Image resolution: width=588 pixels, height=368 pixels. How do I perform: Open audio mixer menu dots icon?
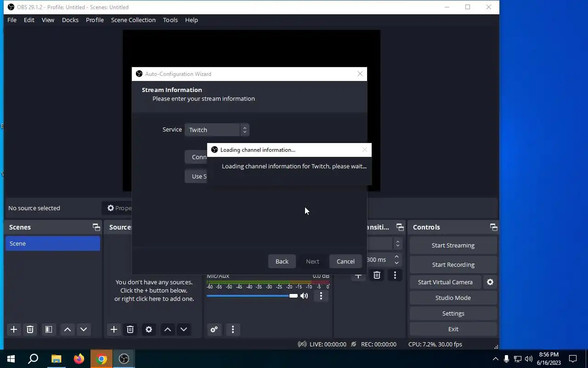point(233,329)
